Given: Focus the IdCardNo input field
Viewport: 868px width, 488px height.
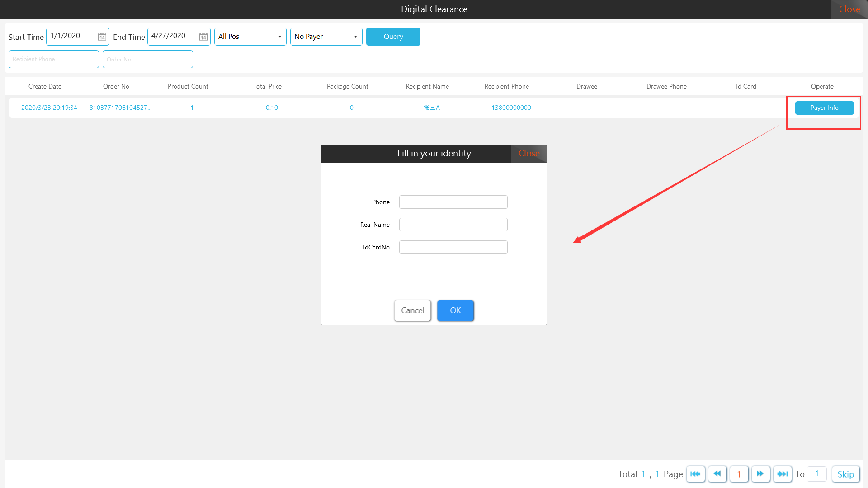Looking at the screenshot, I should 453,247.
